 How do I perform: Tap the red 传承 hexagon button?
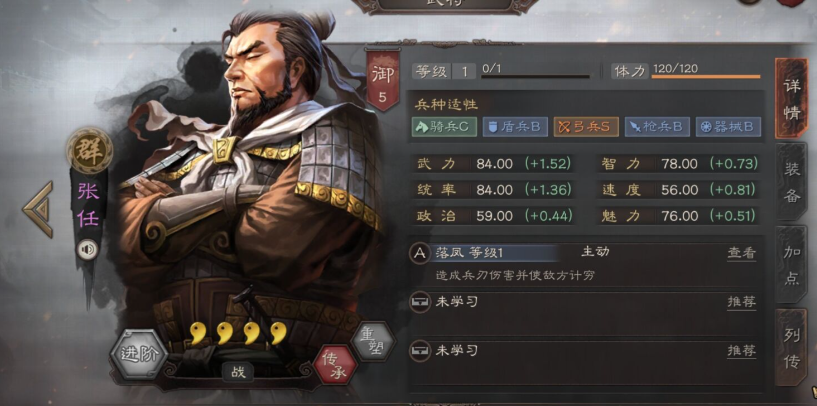point(336,365)
